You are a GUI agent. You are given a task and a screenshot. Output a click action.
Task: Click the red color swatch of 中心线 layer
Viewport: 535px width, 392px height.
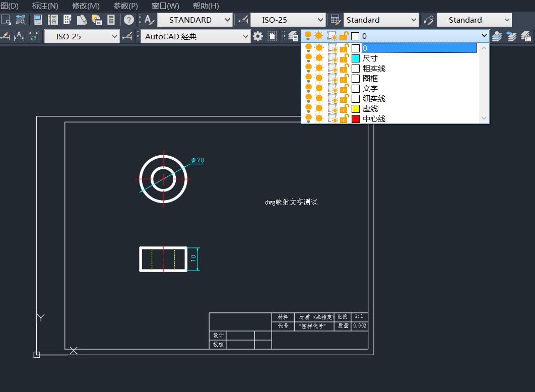(x=357, y=118)
